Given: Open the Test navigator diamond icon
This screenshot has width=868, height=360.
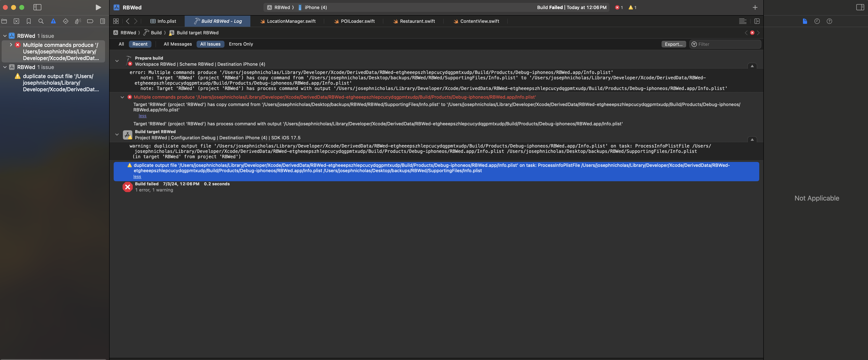Looking at the screenshot, I should coord(65,21).
